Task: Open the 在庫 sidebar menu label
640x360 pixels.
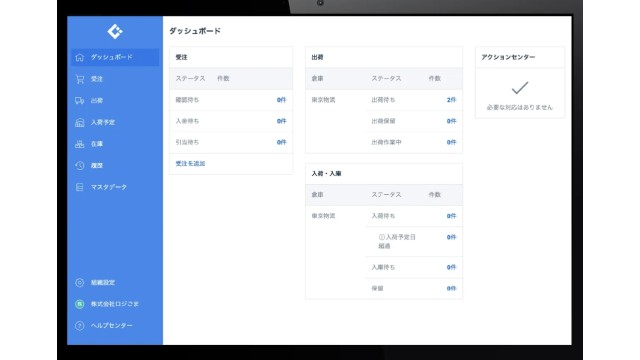Action: [x=97, y=144]
